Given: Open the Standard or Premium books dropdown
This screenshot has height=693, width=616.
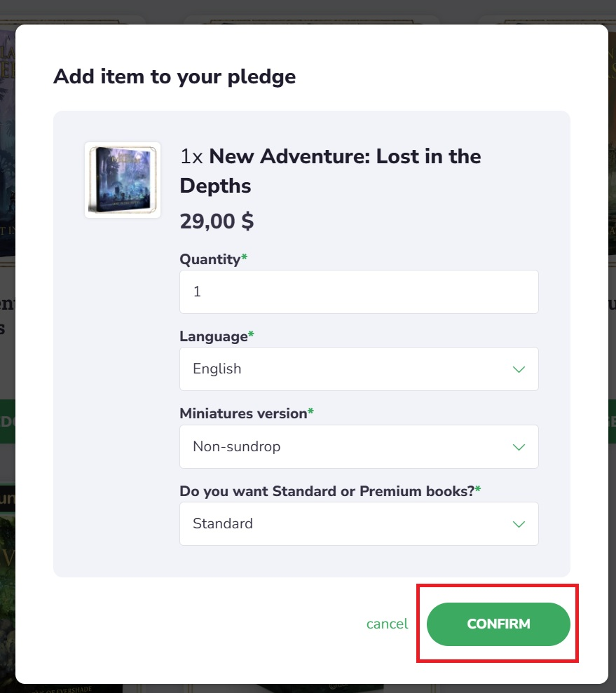Looking at the screenshot, I should pos(359,523).
